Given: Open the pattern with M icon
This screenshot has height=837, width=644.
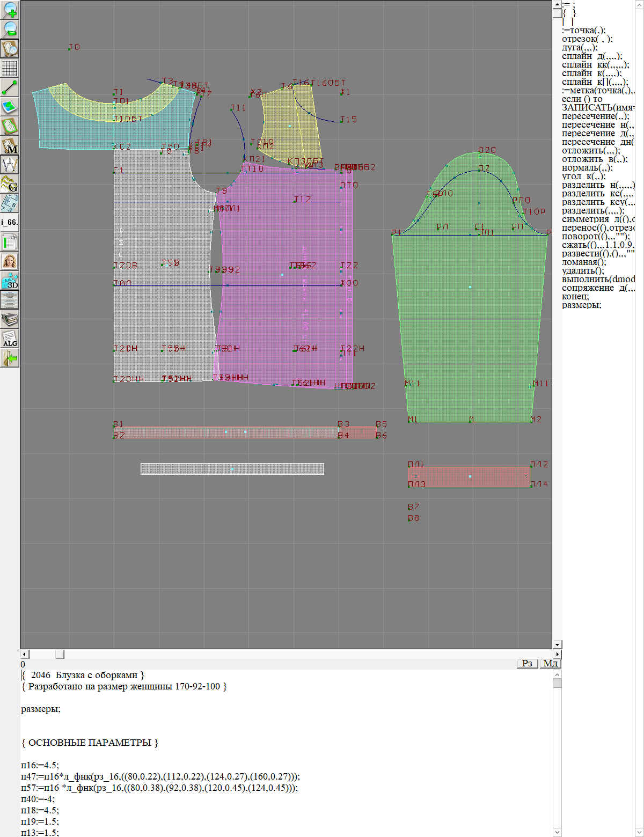Looking at the screenshot, I should pyautogui.click(x=10, y=145).
